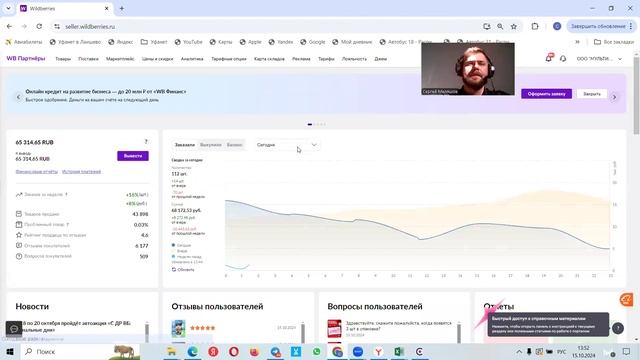This screenshot has height=360, width=640.
Task: Click the seller rating star icon
Action: coord(19,235)
